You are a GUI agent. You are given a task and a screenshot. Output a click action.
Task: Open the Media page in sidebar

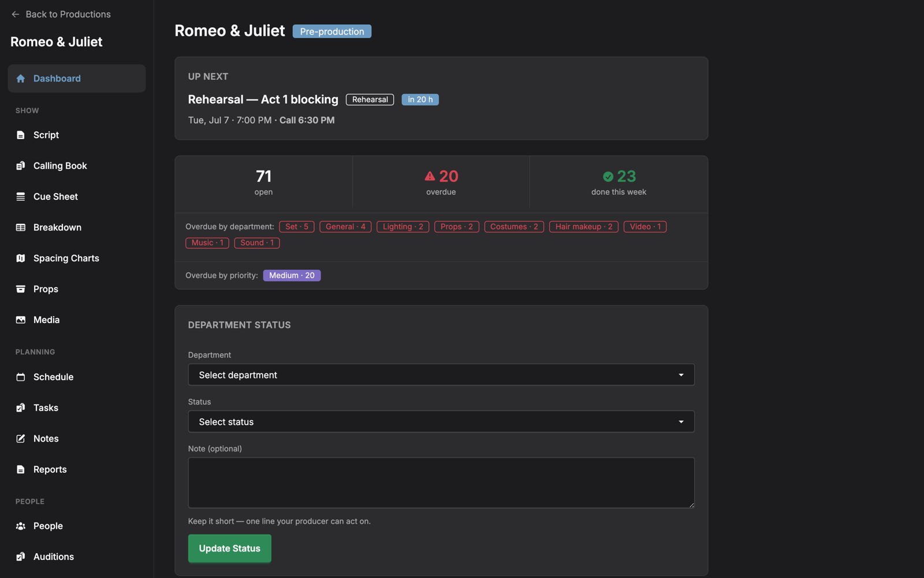(x=77, y=320)
